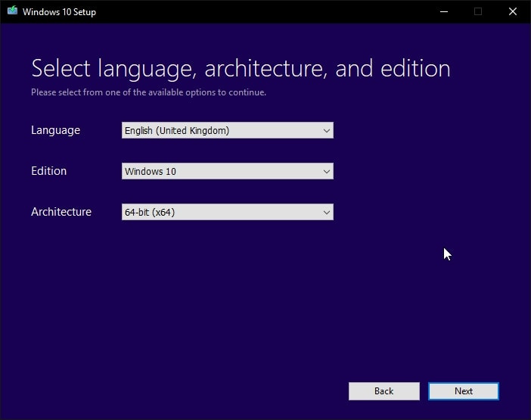
Task: Click the Windows 10 Setup title bar icon
Action: (x=11, y=11)
